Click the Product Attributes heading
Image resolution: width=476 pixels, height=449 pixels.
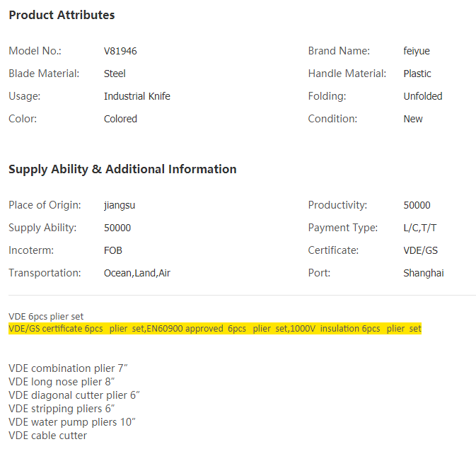[62, 15]
